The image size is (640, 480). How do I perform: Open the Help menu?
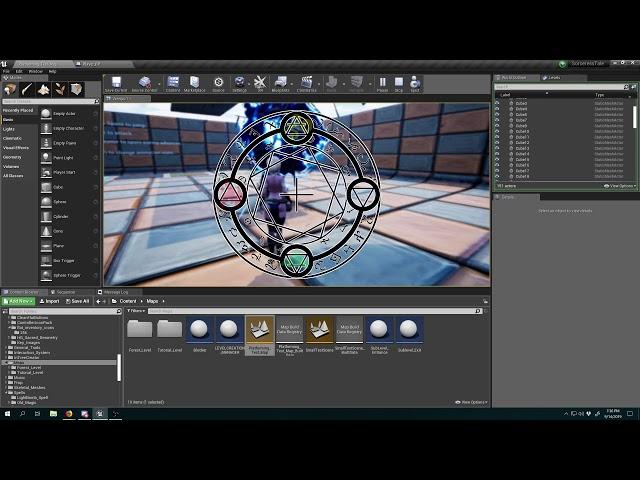point(52,71)
